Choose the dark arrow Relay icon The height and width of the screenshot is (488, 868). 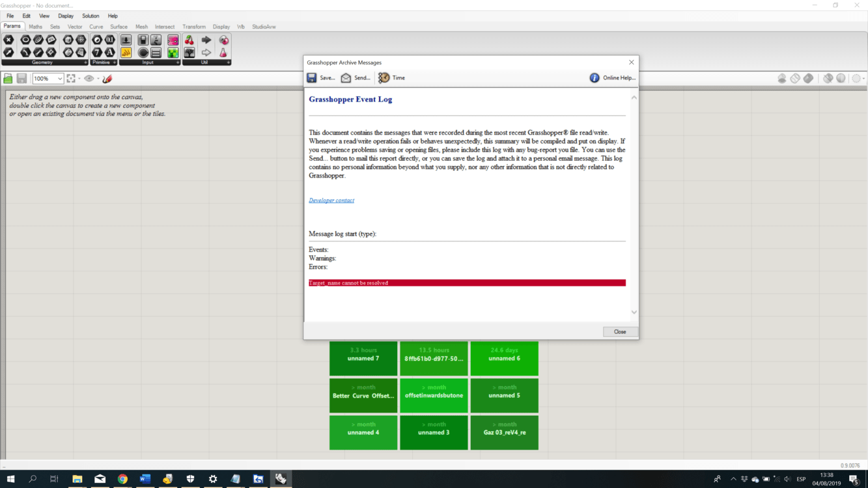[206, 40]
